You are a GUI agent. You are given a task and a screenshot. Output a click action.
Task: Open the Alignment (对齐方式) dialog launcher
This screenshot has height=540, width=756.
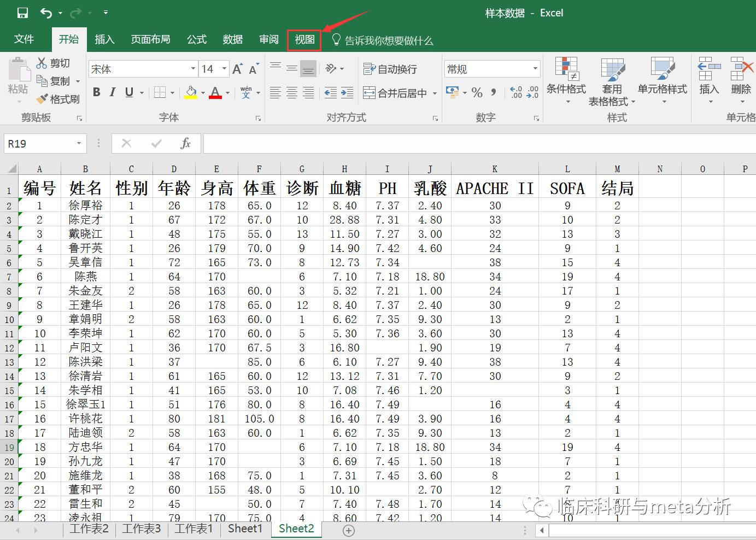click(436, 118)
